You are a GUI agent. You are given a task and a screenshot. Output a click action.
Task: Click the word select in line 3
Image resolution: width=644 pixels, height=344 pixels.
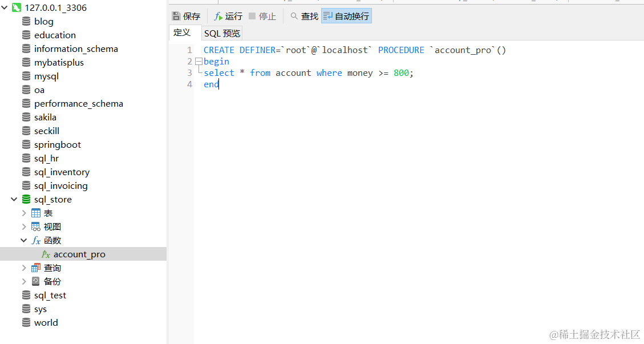click(219, 73)
